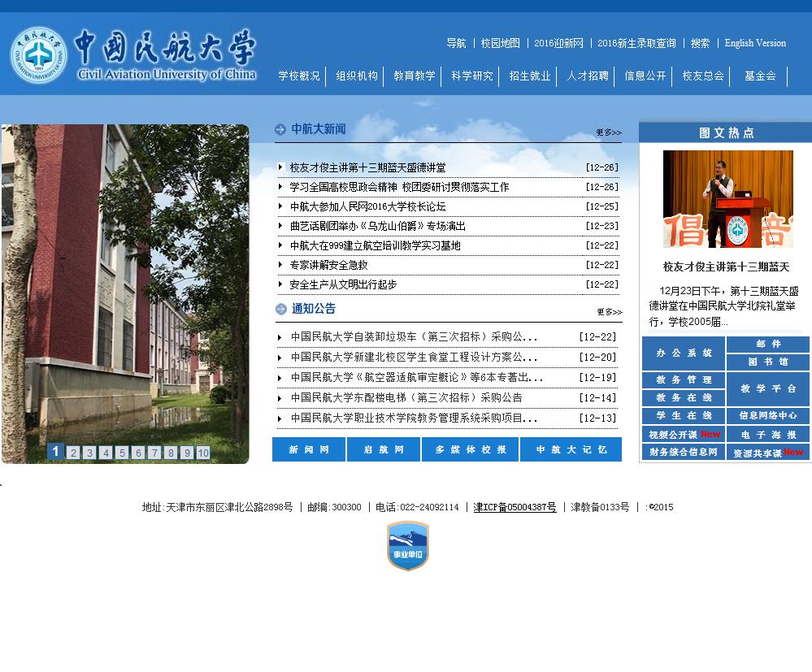
Task: Open news 安全生产从文明出行起步
Action: click(343, 284)
